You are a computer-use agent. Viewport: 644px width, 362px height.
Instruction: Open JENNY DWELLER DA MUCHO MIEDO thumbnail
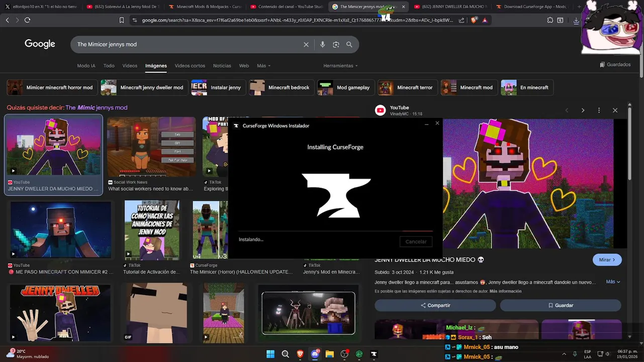[x=54, y=146]
